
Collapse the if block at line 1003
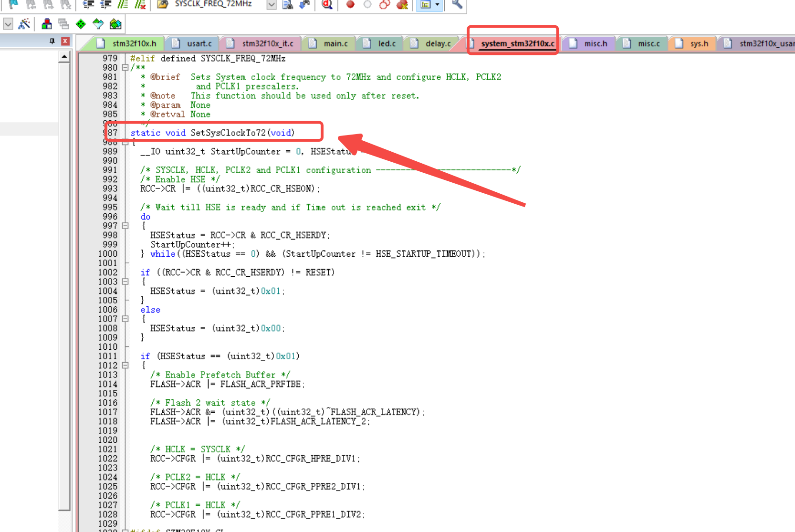click(x=125, y=282)
